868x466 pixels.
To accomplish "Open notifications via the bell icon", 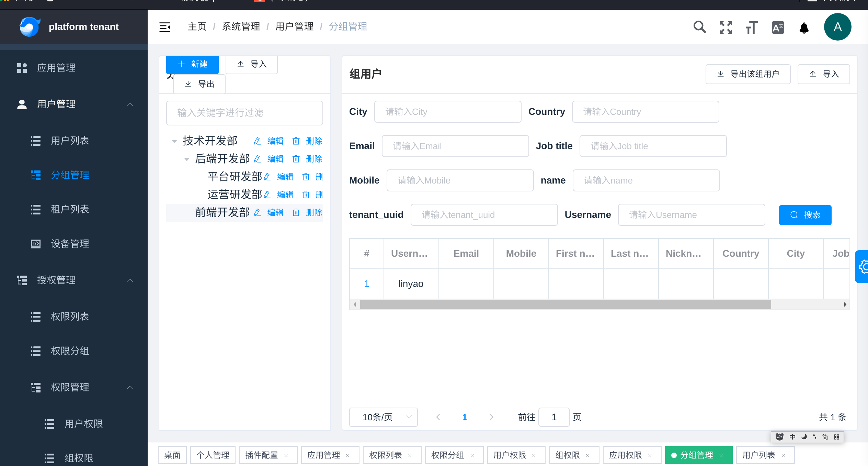I will (x=803, y=28).
